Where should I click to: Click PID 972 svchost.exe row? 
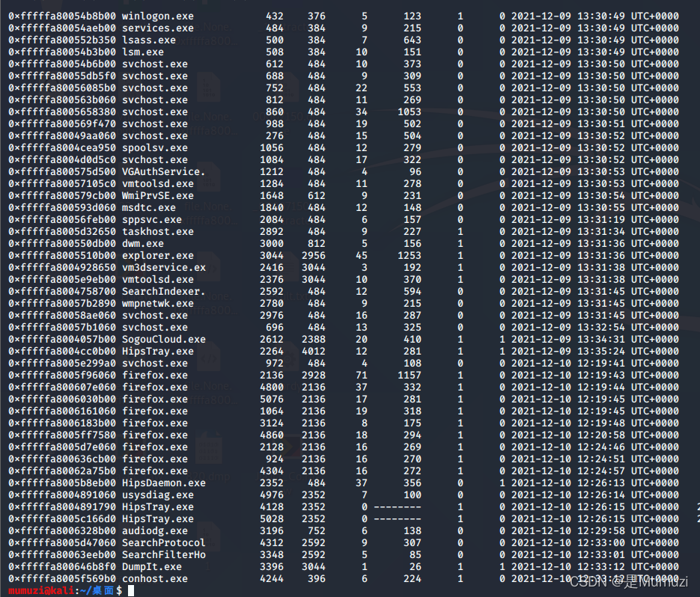click(x=275, y=364)
